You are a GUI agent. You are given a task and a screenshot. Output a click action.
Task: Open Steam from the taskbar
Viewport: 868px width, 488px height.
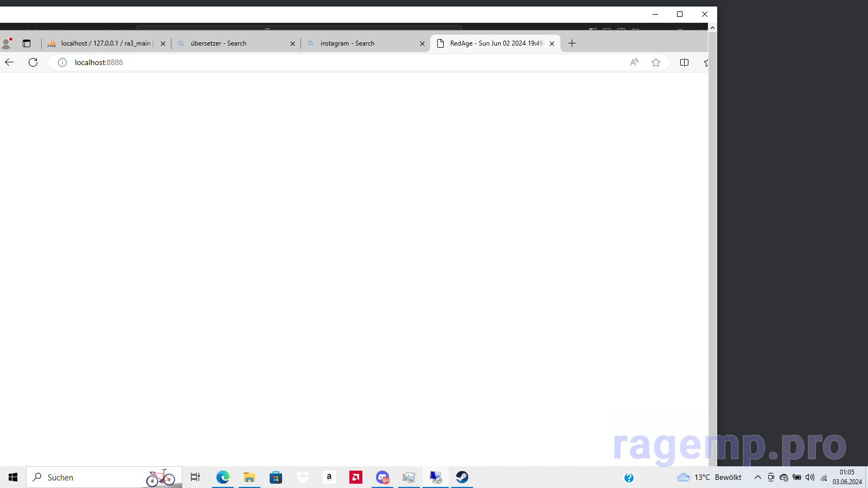pos(462,477)
